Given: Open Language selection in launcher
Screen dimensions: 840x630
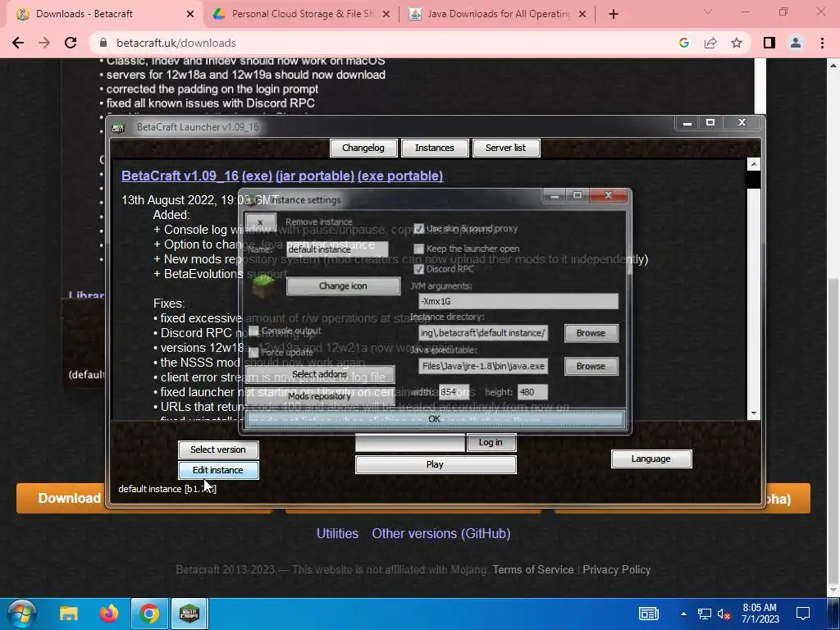Looking at the screenshot, I should [x=651, y=459].
